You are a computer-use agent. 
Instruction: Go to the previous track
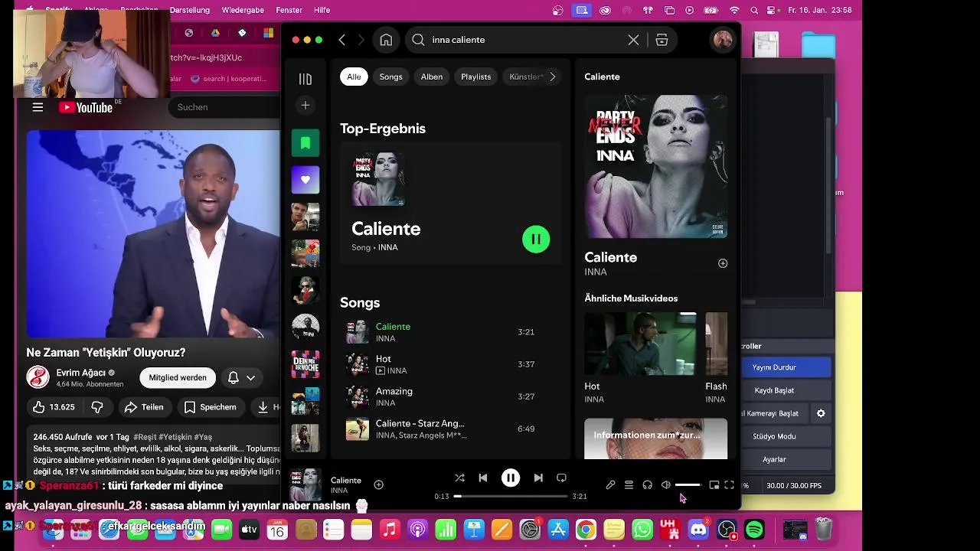click(x=482, y=478)
